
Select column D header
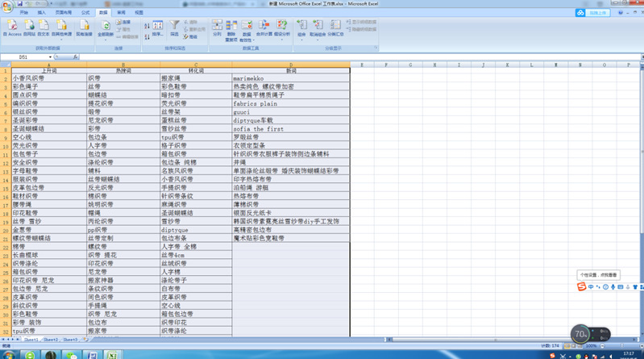291,65
